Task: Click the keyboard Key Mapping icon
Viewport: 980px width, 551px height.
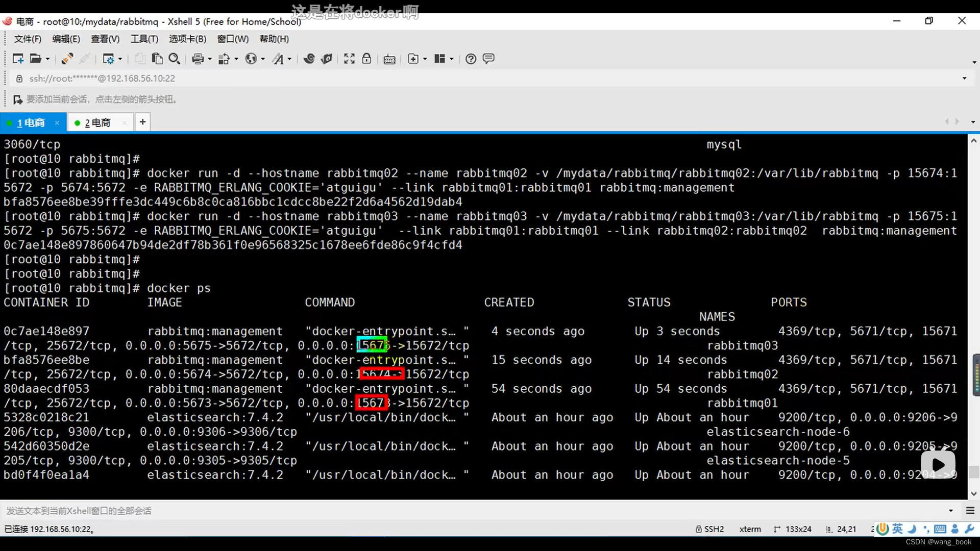Action: coord(389,59)
